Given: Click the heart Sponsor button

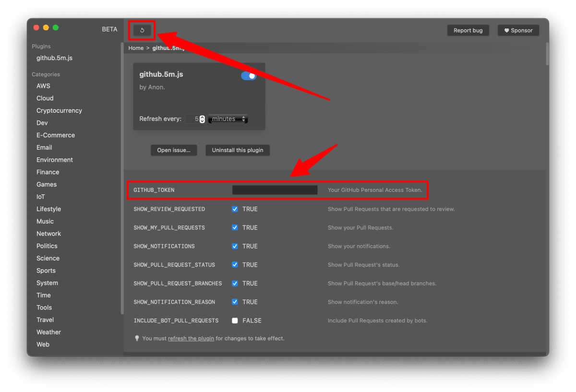Looking at the screenshot, I should [x=518, y=30].
